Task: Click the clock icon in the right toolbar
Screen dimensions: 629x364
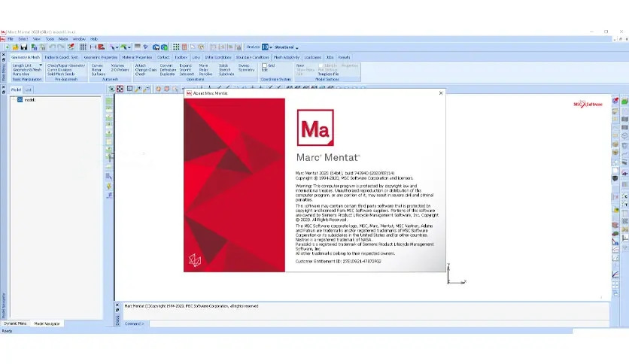Action: click(625, 135)
